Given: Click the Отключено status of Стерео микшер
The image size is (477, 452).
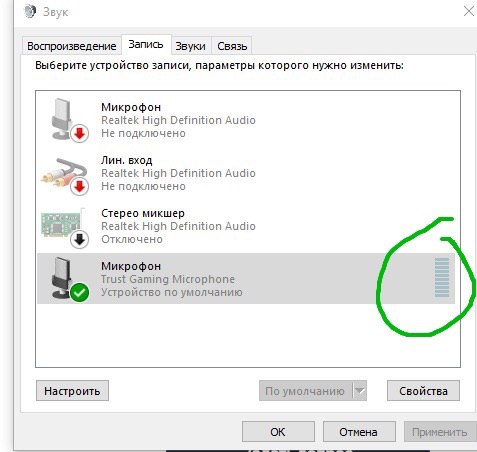Looking at the screenshot, I should click(132, 239).
